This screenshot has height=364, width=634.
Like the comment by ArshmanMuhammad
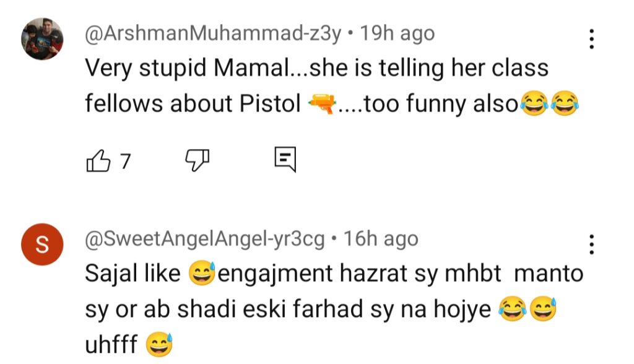(x=97, y=162)
